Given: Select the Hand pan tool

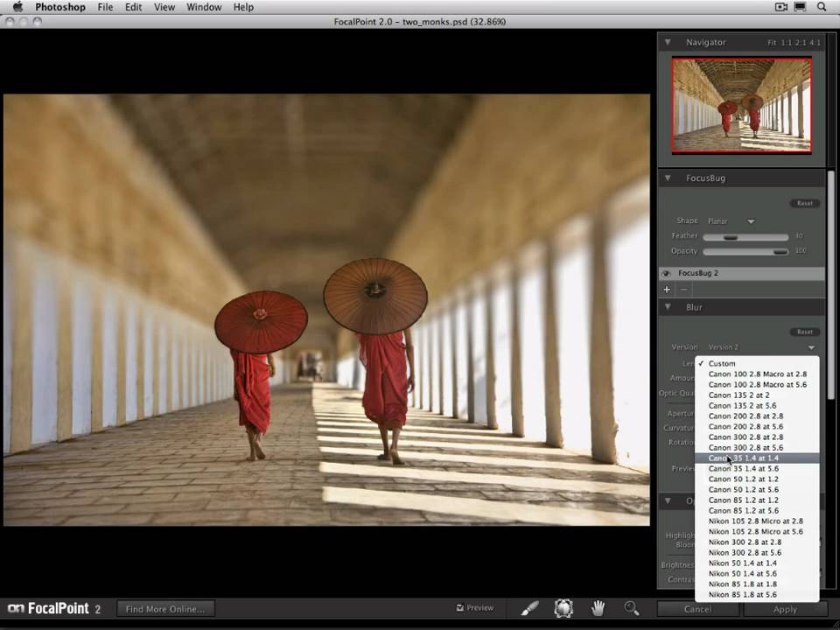Looking at the screenshot, I should pos(598,608).
